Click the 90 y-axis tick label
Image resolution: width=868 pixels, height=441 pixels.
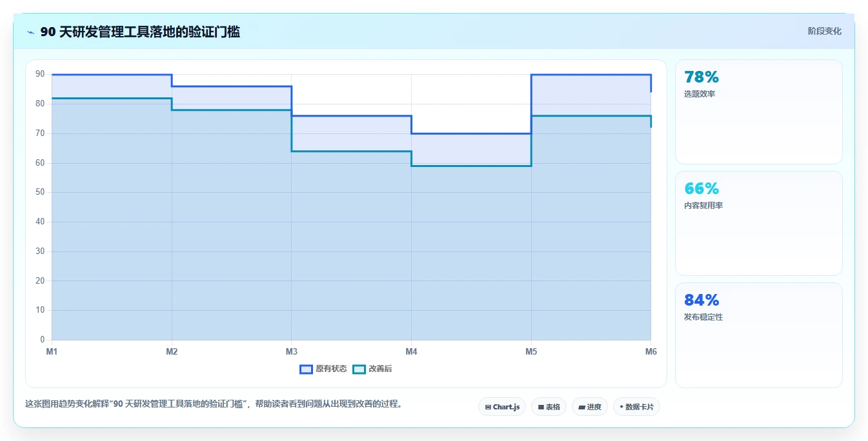point(40,74)
